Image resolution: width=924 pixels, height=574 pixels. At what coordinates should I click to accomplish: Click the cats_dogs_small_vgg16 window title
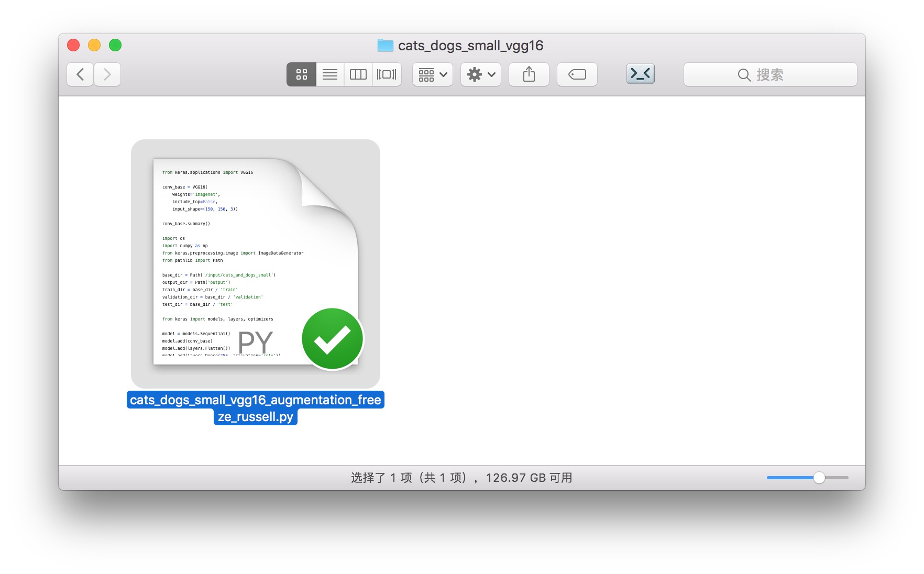click(x=470, y=46)
